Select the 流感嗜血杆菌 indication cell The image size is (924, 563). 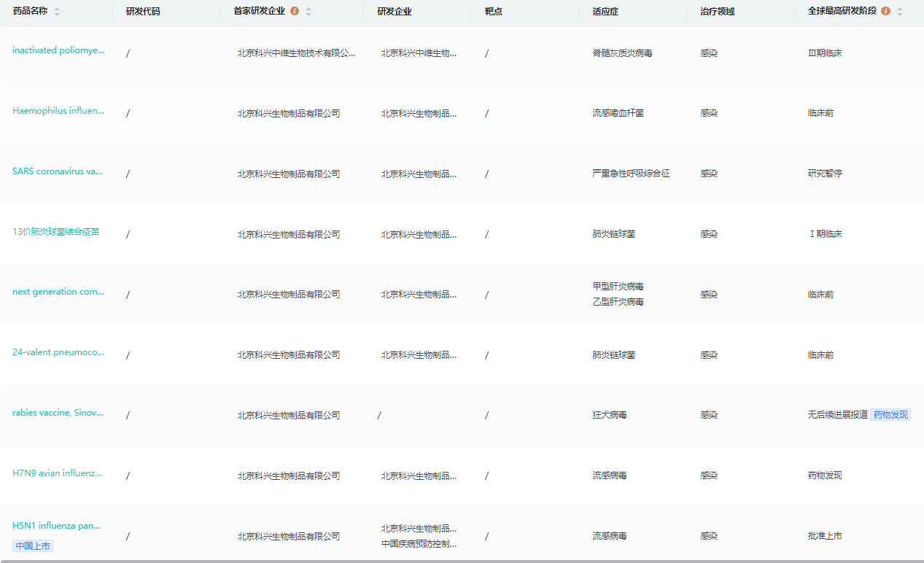[x=618, y=114]
